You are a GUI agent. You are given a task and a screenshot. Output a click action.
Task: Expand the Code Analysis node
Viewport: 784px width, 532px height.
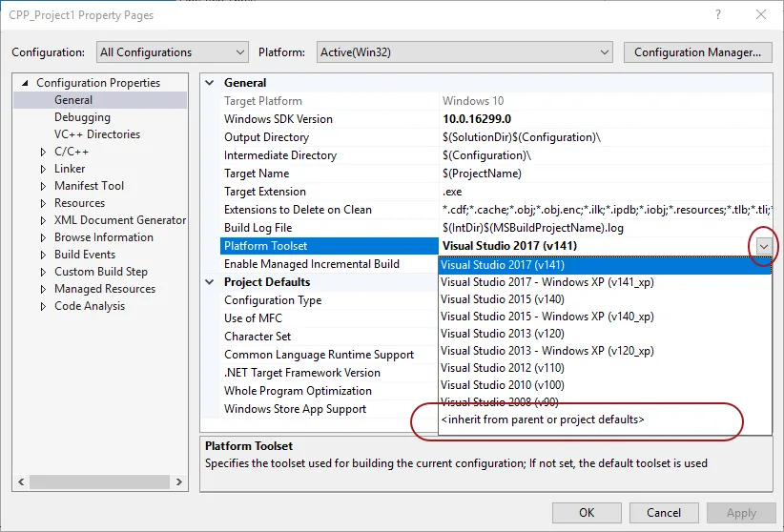click(x=44, y=306)
